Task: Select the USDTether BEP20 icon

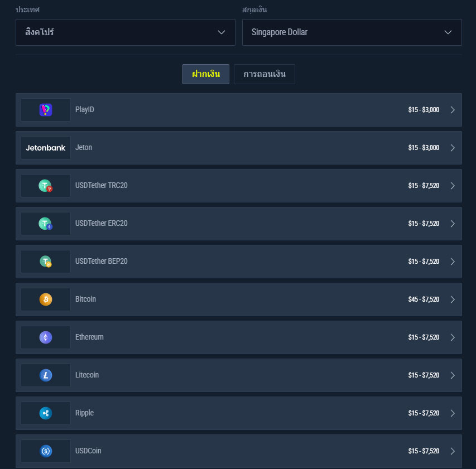Action: tap(45, 262)
